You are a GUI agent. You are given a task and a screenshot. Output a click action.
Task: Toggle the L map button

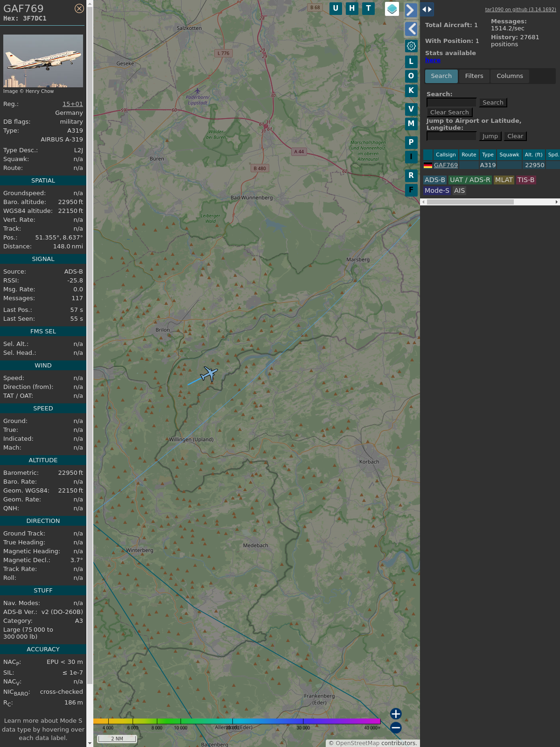(x=411, y=61)
